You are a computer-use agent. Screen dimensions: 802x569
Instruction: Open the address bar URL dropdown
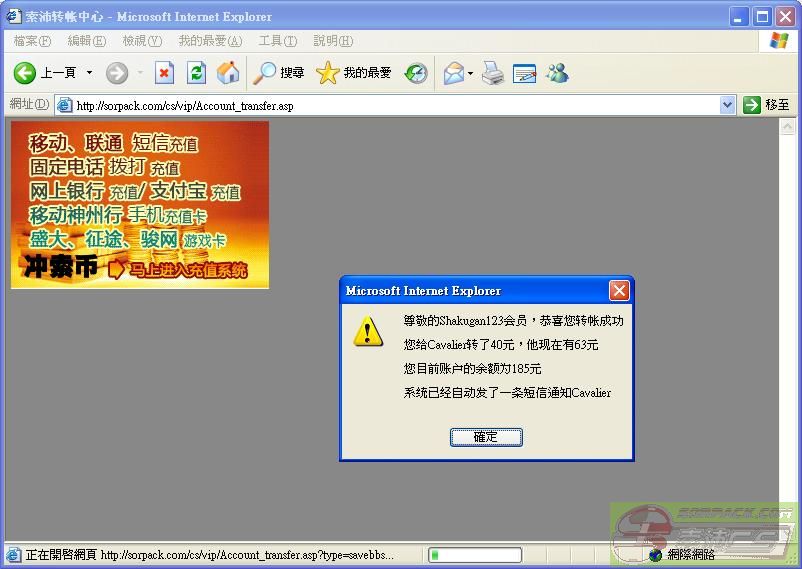pyautogui.click(x=727, y=105)
